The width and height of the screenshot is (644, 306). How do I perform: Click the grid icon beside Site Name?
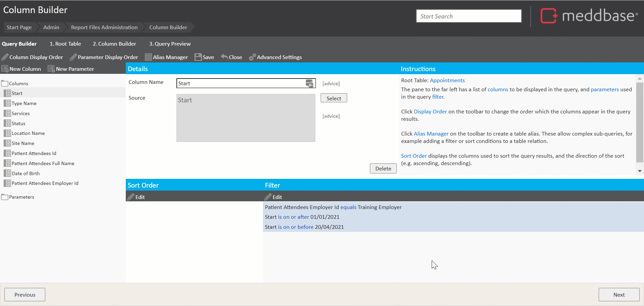7,143
